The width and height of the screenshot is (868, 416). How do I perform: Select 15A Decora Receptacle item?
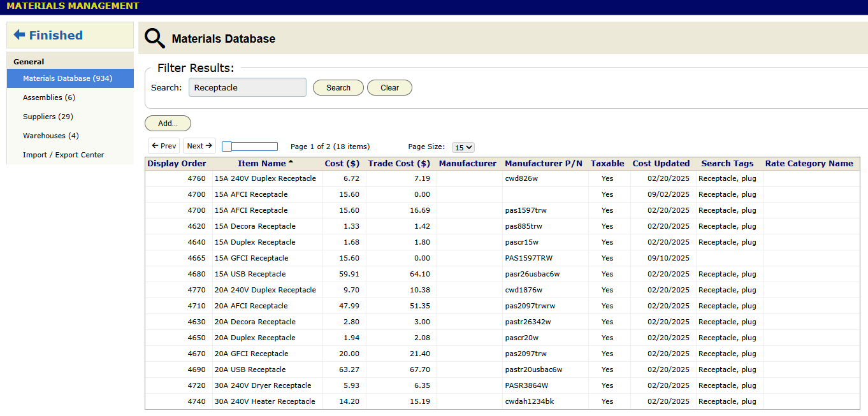[255, 226]
